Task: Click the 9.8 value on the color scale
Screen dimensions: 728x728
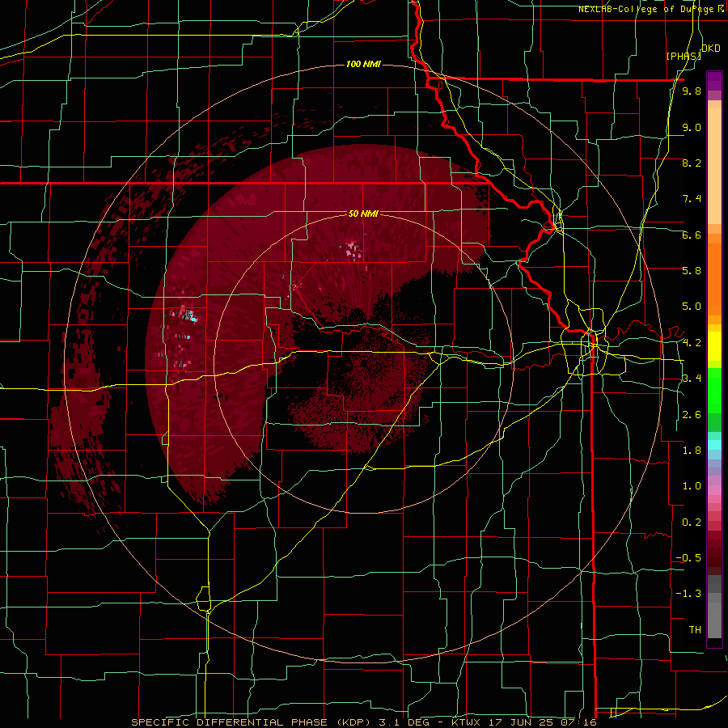Action: point(692,91)
